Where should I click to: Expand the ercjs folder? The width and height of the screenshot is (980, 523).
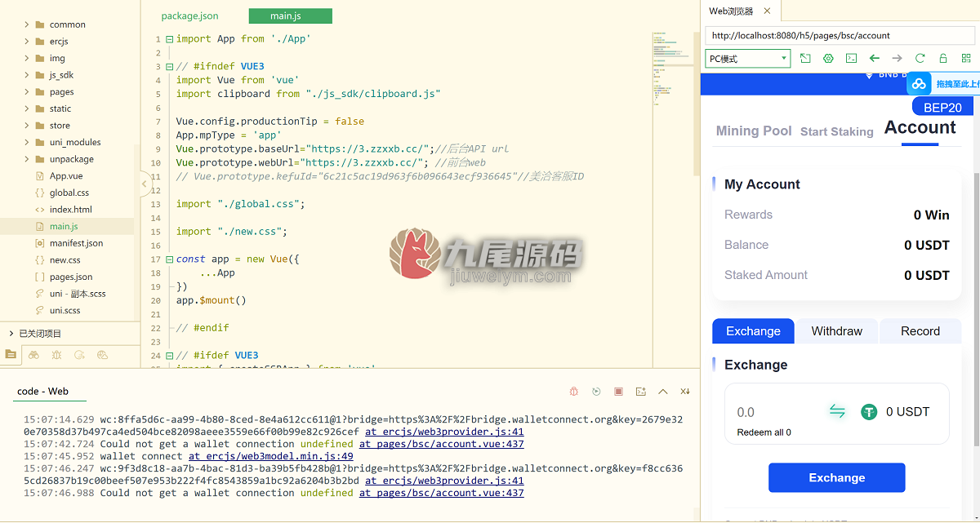[27, 42]
